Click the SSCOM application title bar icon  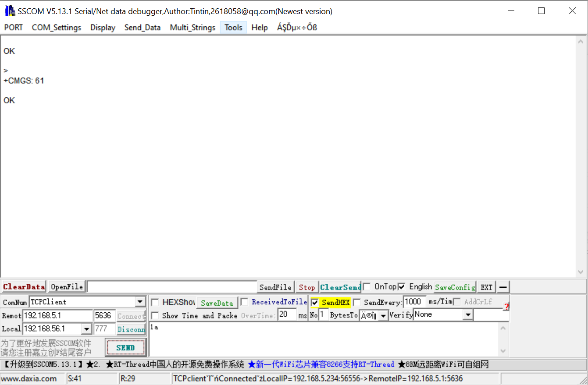tap(9, 11)
